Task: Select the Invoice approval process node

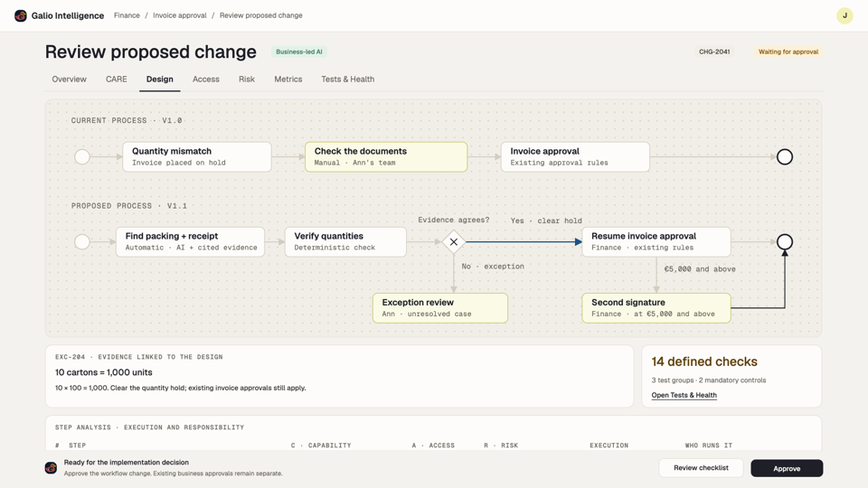Action: [575, 156]
